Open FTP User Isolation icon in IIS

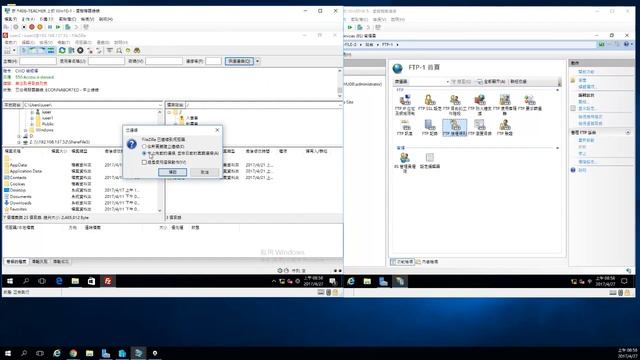(x=505, y=104)
